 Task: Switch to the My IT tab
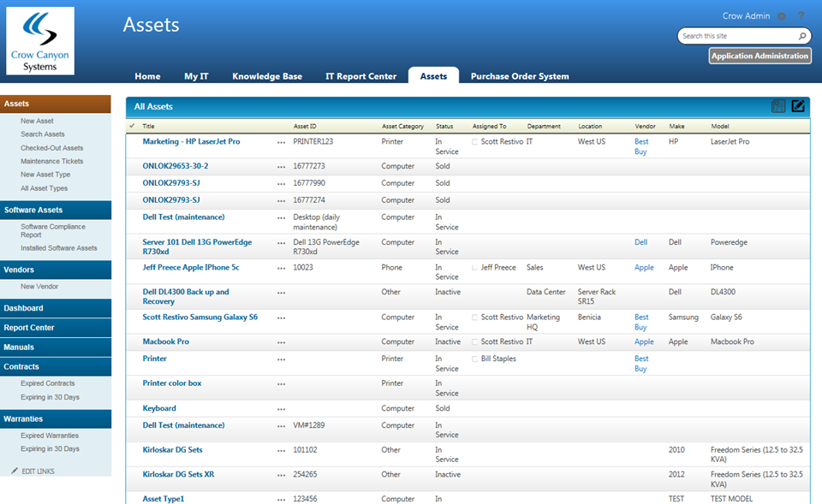tap(196, 76)
